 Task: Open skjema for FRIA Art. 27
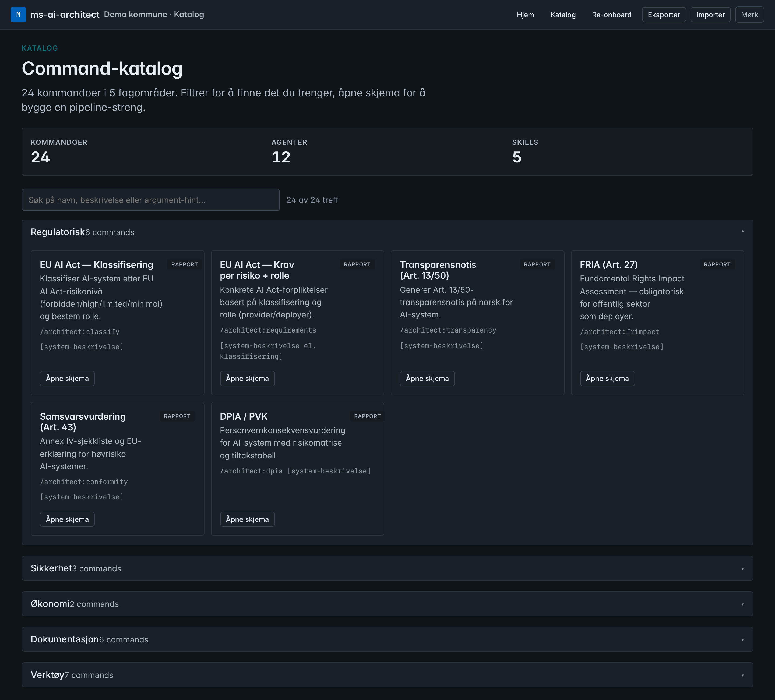[x=607, y=378]
